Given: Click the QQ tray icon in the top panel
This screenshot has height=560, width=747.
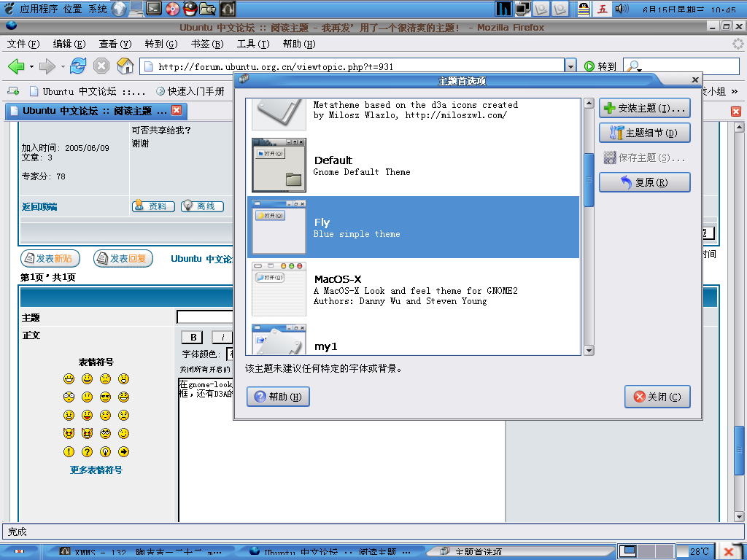Looking at the screenshot, I should coord(584,9).
